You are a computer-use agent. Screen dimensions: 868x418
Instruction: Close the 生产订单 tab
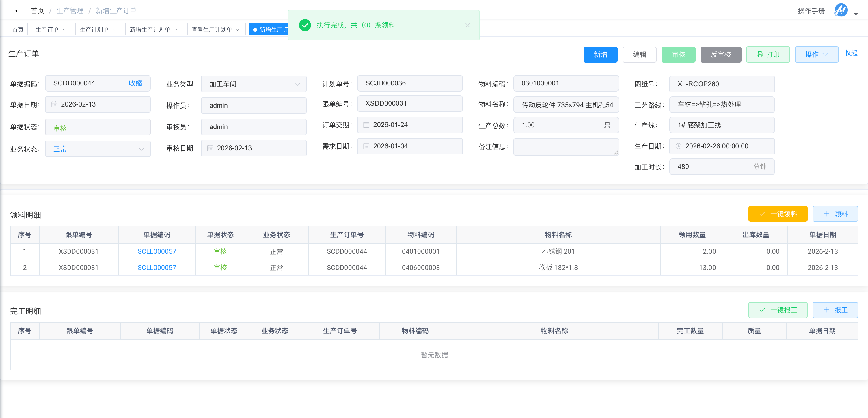[x=64, y=30]
